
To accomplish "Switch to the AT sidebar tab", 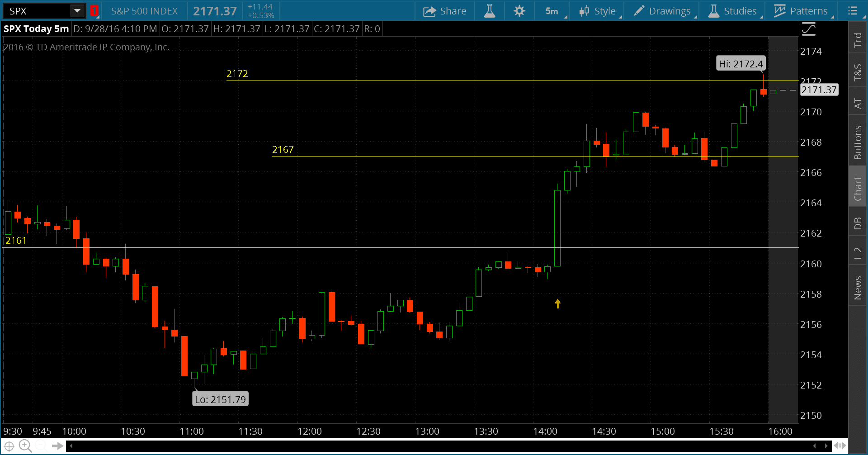I will pyautogui.click(x=858, y=103).
